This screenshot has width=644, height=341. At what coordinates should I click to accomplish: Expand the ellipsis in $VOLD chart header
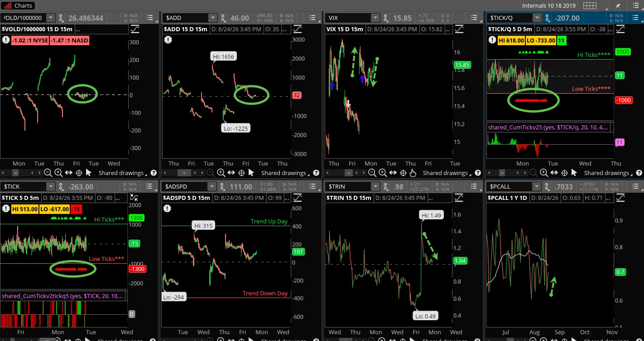77,29
